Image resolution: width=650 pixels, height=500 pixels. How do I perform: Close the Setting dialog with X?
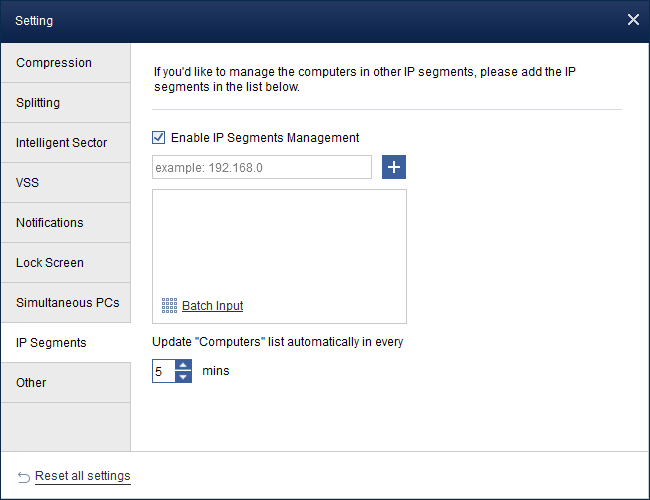[x=632, y=20]
